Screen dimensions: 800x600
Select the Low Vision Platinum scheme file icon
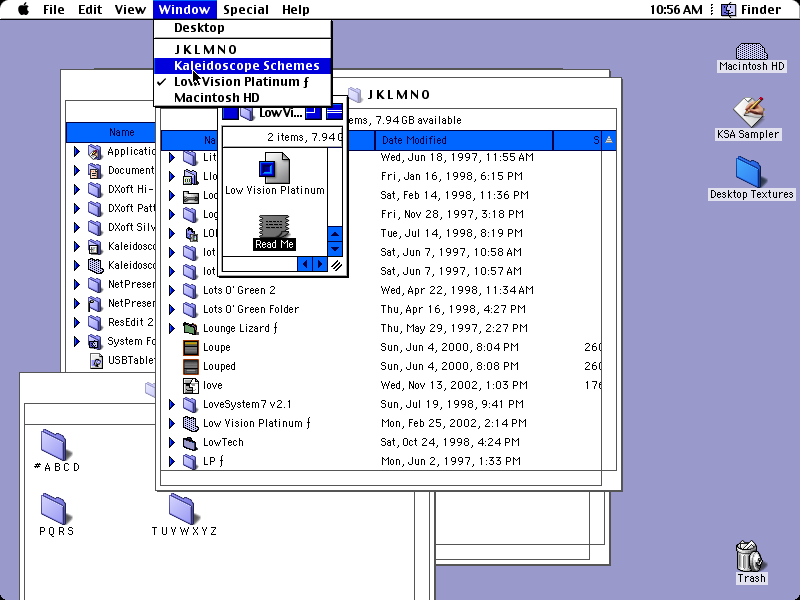[274, 167]
